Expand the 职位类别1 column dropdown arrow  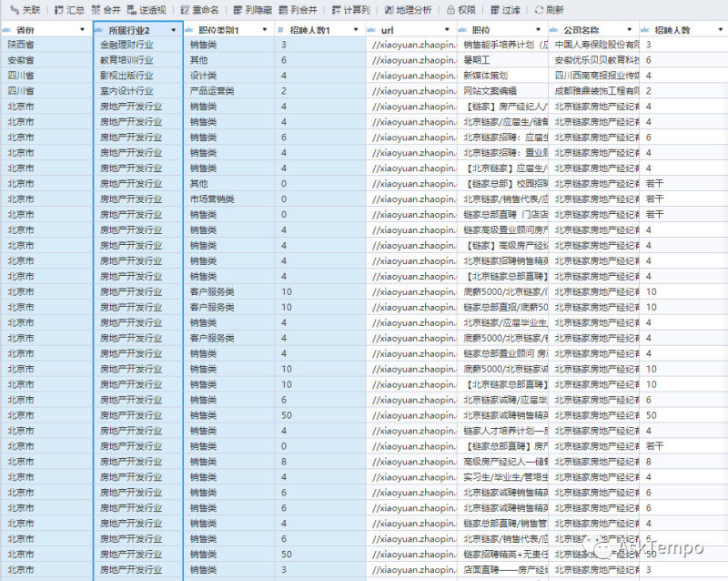[264, 30]
